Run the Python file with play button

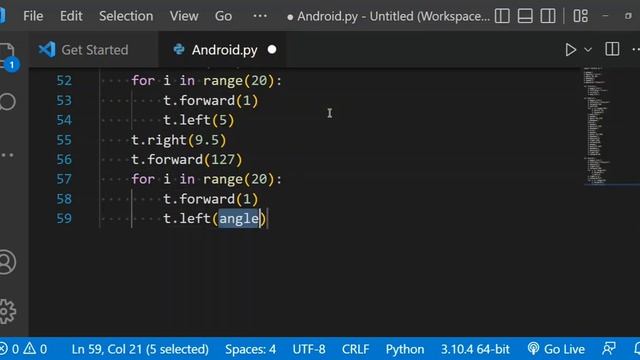coord(571,50)
